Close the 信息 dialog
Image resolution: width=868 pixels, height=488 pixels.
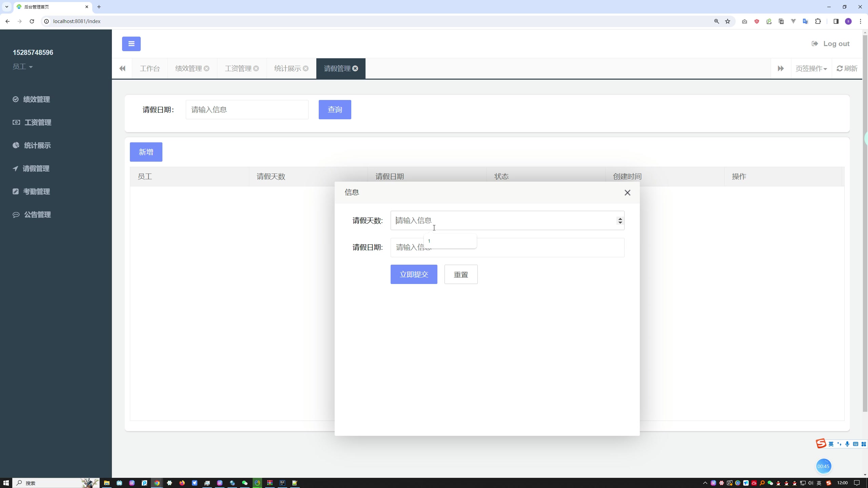click(627, 192)
